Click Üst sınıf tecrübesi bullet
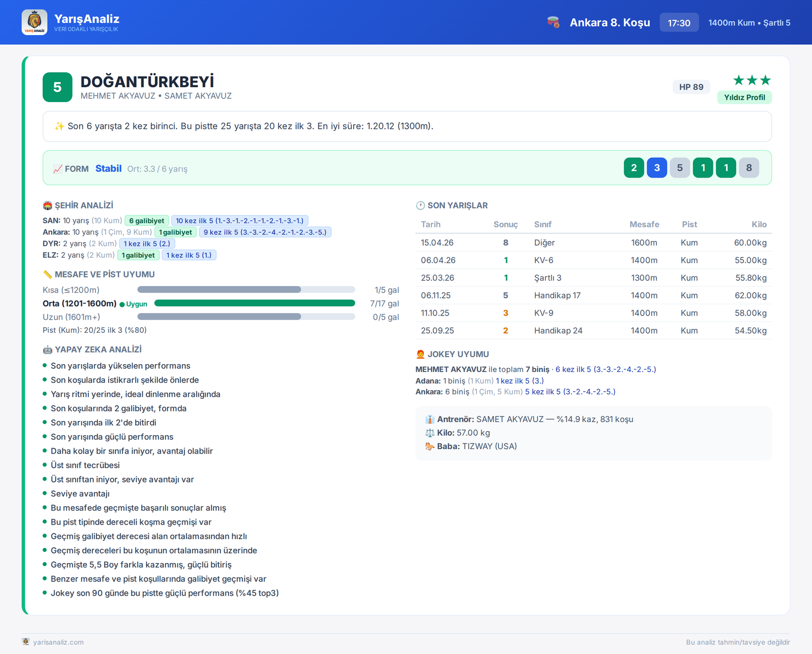The width and height of the screenshot is (812, 654). [x=85, y=465]
